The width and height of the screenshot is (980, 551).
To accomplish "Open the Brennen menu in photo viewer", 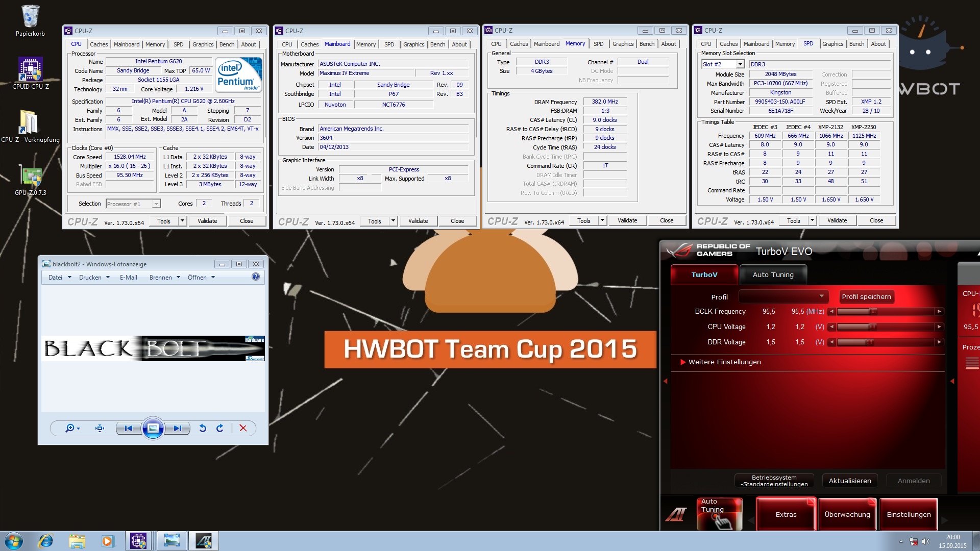I will [164, 278].
